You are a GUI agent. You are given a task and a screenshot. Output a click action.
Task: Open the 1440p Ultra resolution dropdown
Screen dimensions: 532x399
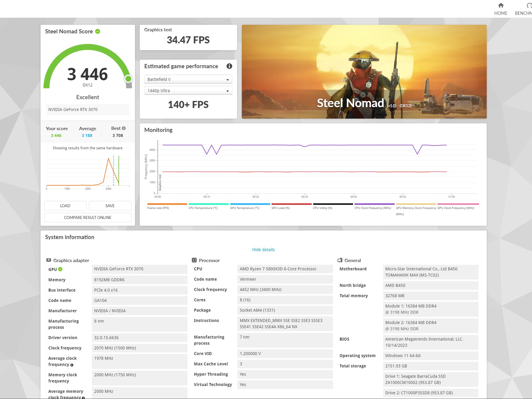click(x=188, y=90)
